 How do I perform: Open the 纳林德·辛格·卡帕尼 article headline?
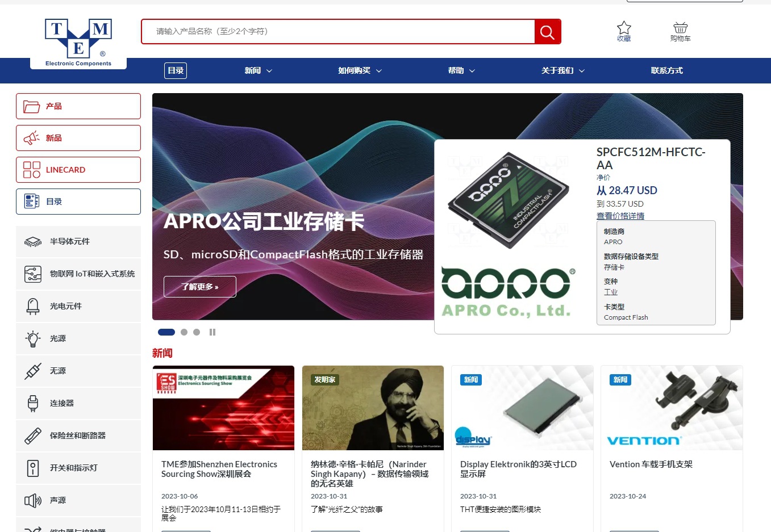click(369, 474)
